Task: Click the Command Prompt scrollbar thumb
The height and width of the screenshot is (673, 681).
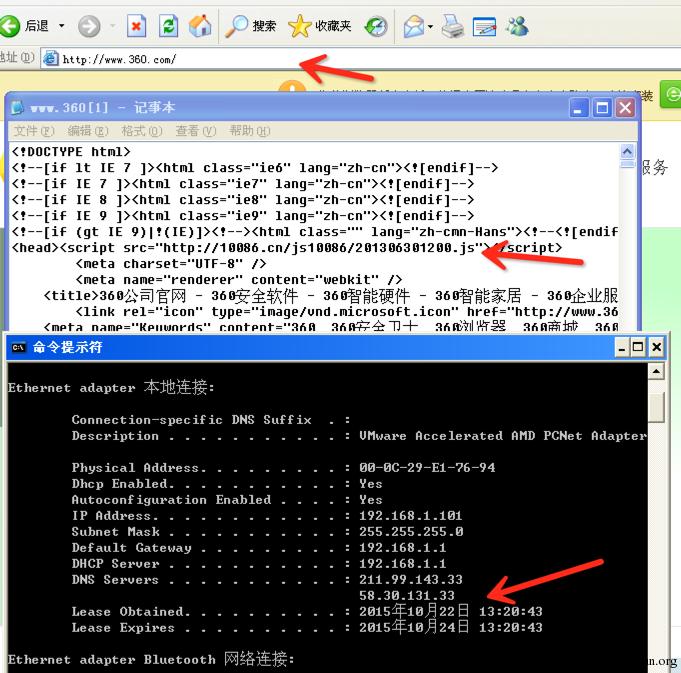Action: tap(656, 407)
